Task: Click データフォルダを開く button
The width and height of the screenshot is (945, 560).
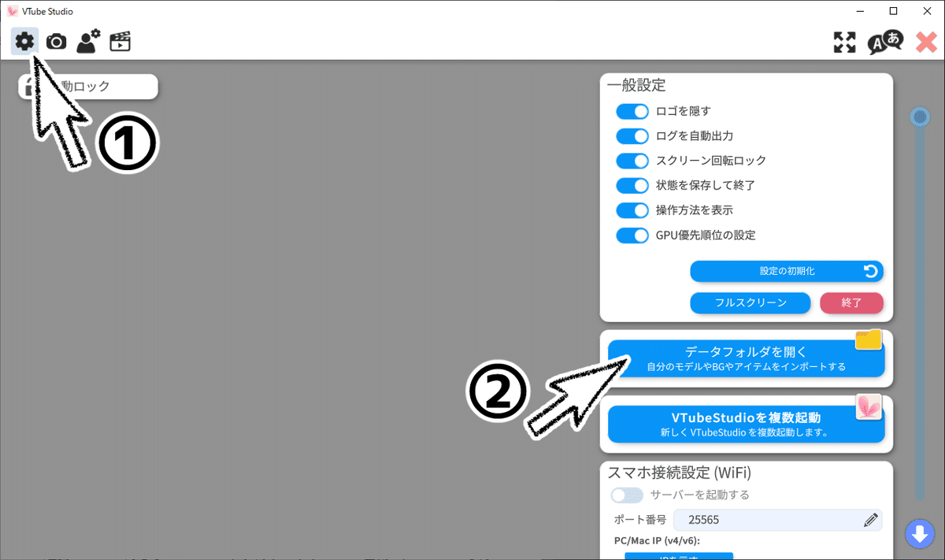Action: (747, 358)
